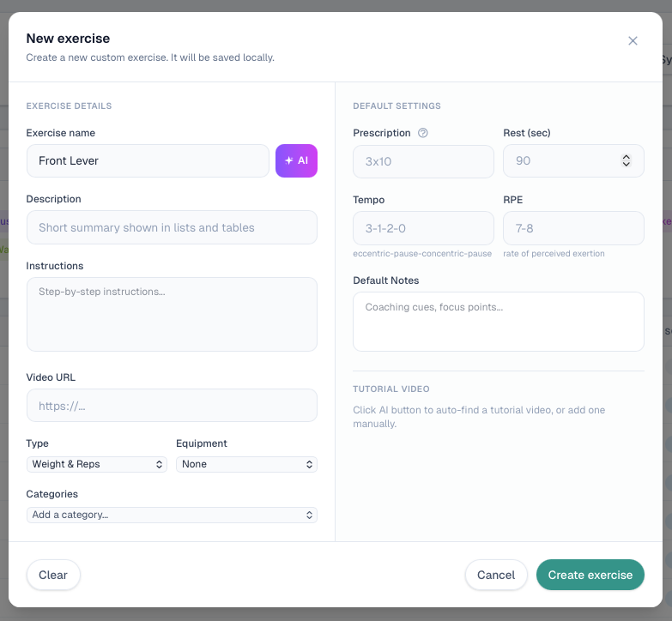Open the Type dropdown showing Weight & Reps
Image resolution: width=672 pixels, height=621 pixels.
pos(97,464)
